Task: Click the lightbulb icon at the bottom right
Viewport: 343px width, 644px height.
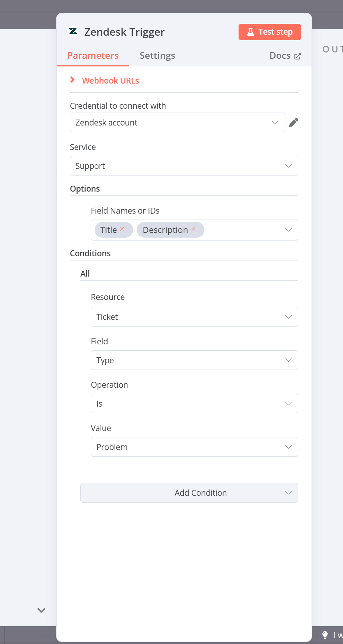Action: [325, 635]
